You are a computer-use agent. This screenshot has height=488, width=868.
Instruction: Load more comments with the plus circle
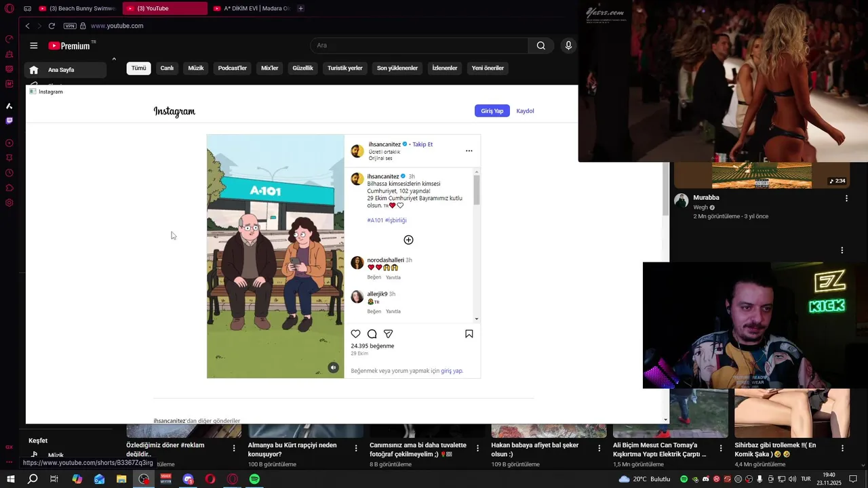[x=408, y=240]
